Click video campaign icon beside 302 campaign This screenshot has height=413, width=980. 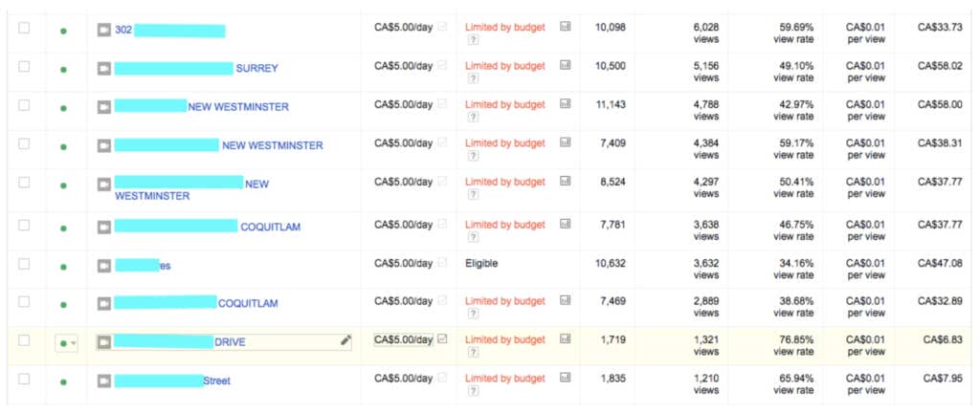tap(104, 30)
